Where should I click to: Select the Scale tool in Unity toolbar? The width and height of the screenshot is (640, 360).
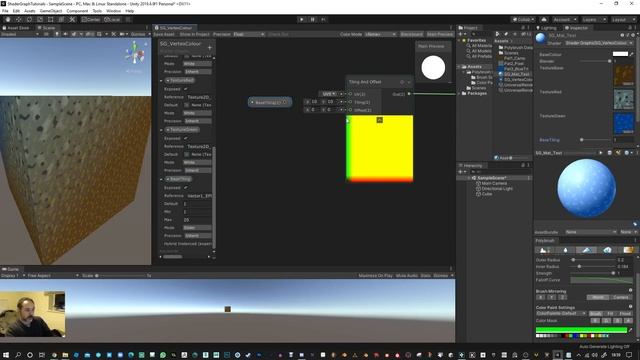click(x=40, y=19)
